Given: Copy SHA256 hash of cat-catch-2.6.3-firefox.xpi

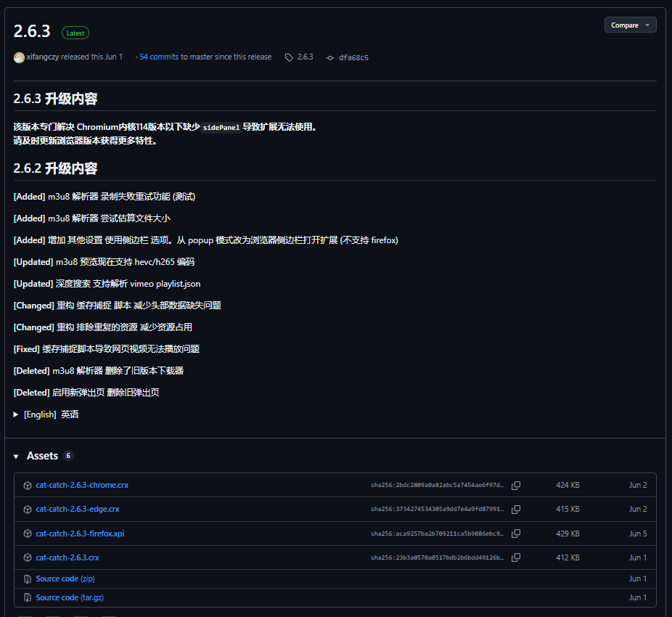Looking at the screenshot, I should click(x=516, y=534).
